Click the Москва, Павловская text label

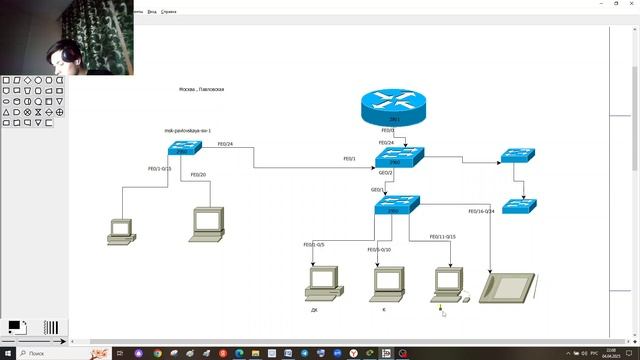(x=201, y=89)
